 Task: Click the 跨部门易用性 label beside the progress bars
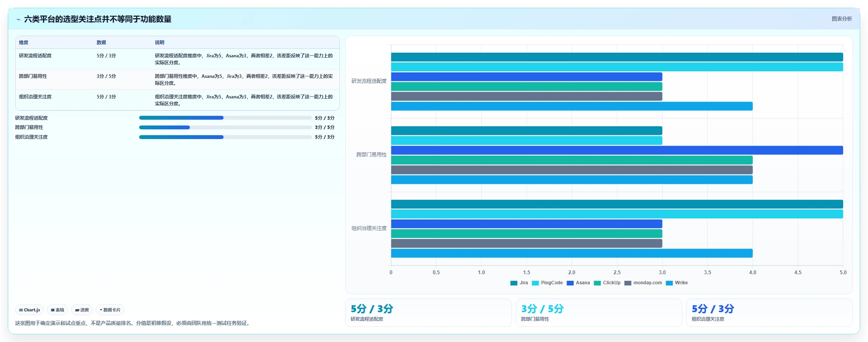click(x=29, y=127)
